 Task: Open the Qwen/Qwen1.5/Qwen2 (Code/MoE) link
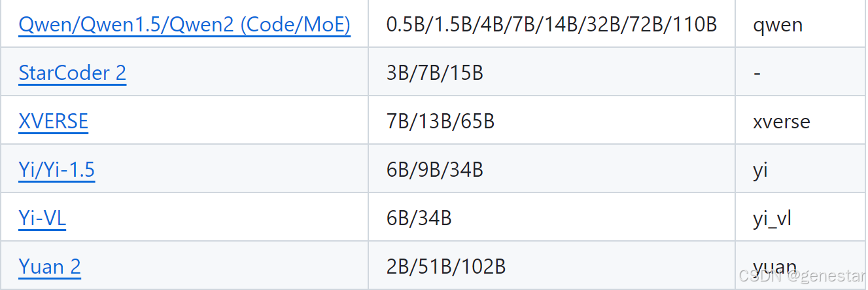coord(184,25)
